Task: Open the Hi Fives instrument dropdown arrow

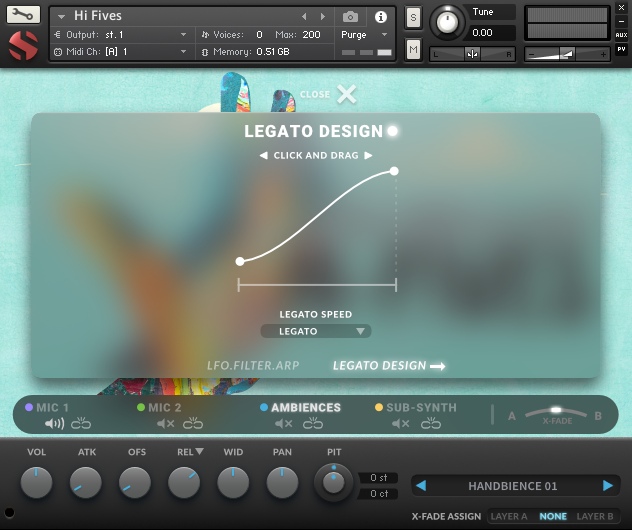Action: (61, 17)
